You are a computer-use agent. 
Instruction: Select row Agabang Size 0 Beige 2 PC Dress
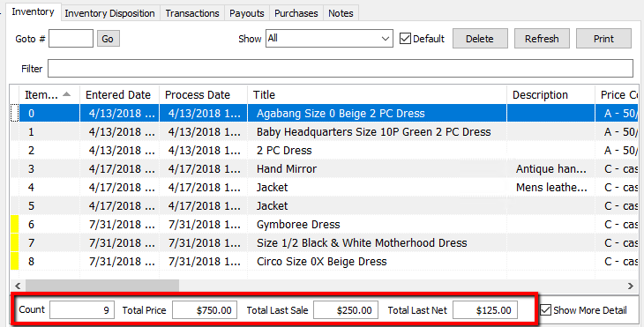click(325, 113)
